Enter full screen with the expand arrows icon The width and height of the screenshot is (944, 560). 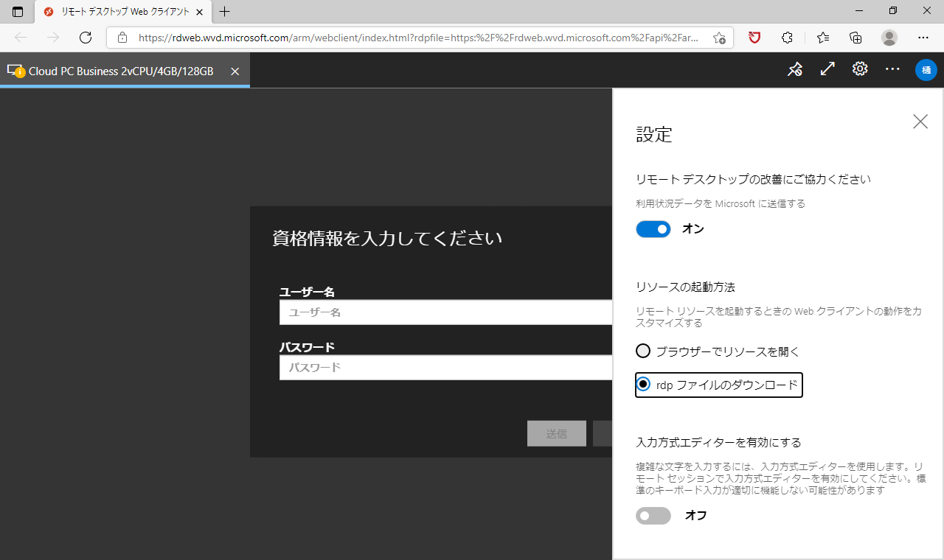[827, 69]
